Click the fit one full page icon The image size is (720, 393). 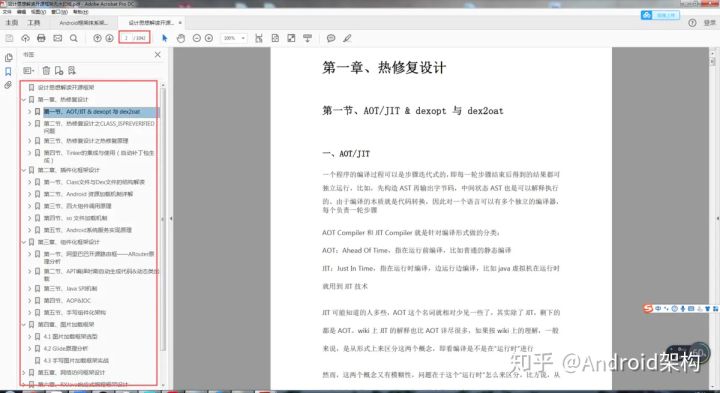(275, 39)
